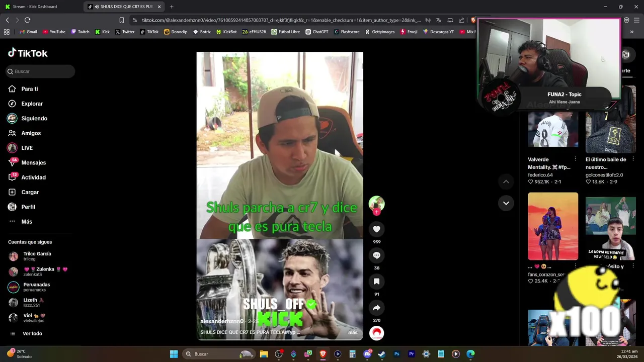Open federico.64 author link
Screen dimensions: 644x362
pos(540,175)
